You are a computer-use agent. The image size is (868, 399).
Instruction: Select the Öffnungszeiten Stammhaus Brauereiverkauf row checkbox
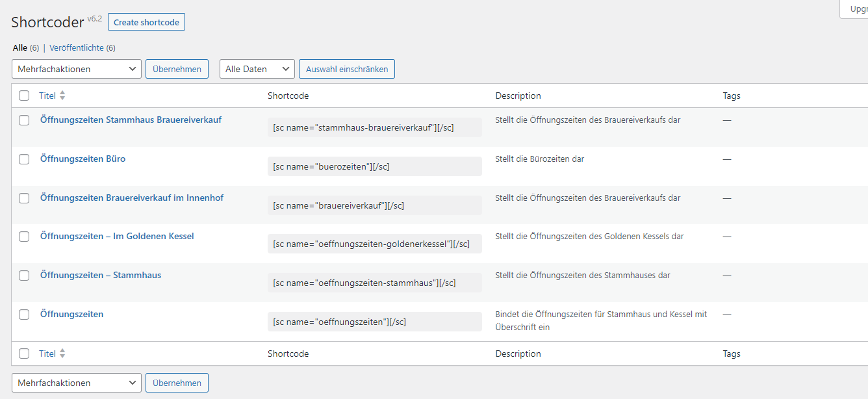[24, 120]
